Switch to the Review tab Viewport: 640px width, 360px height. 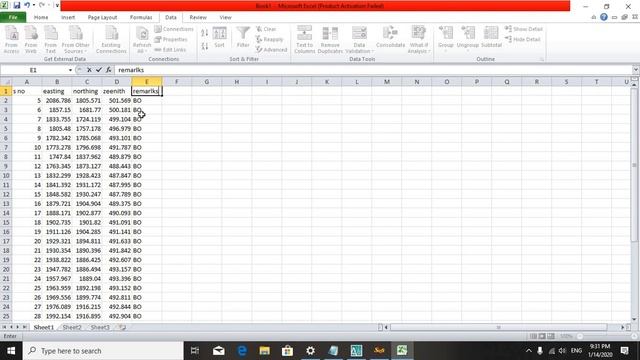(x=198, y=17)
